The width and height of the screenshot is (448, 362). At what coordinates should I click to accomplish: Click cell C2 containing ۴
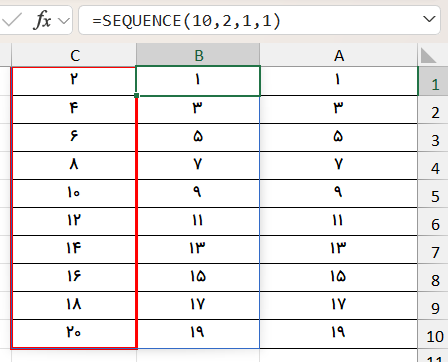tap(74, 110)
